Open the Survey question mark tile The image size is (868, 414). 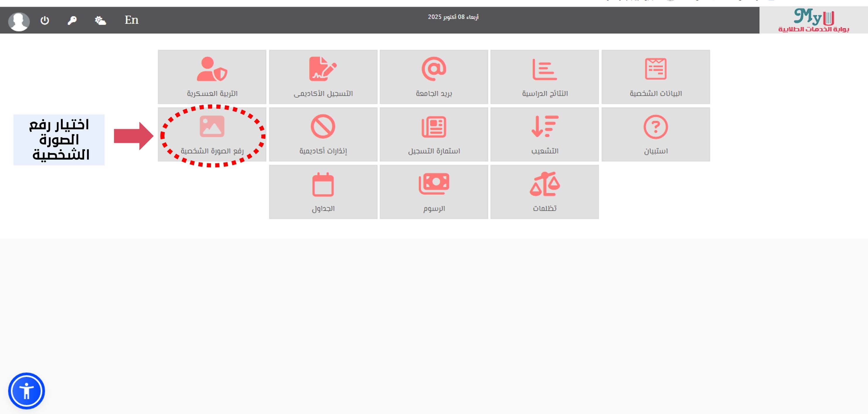[655, 134]
